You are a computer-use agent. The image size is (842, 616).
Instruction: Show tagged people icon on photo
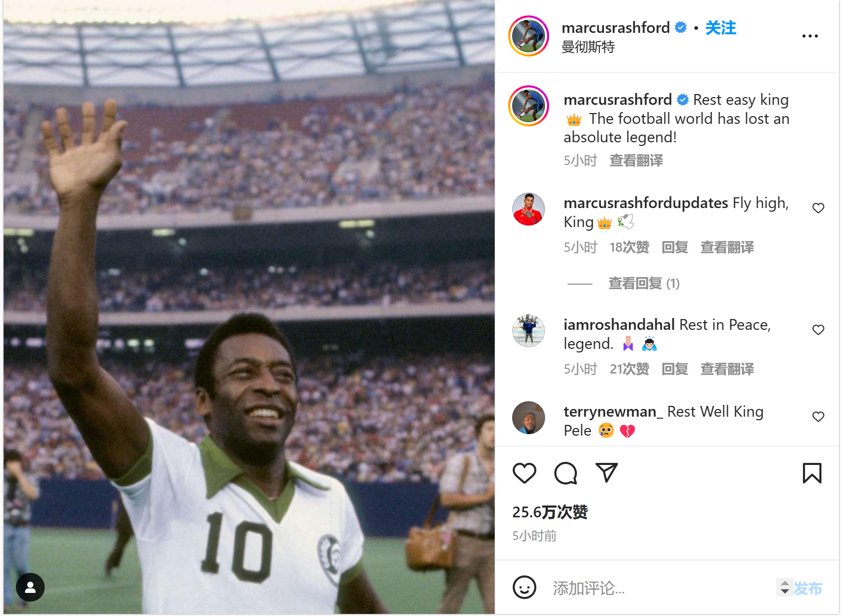30,587
